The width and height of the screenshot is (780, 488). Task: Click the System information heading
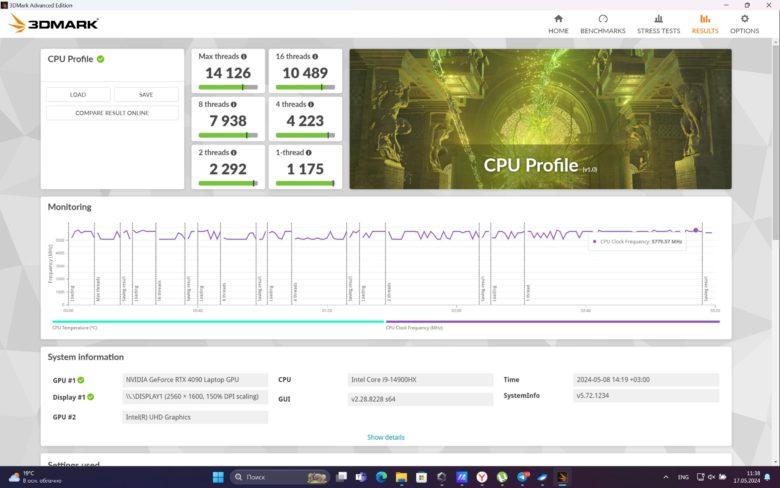(86, 357)
